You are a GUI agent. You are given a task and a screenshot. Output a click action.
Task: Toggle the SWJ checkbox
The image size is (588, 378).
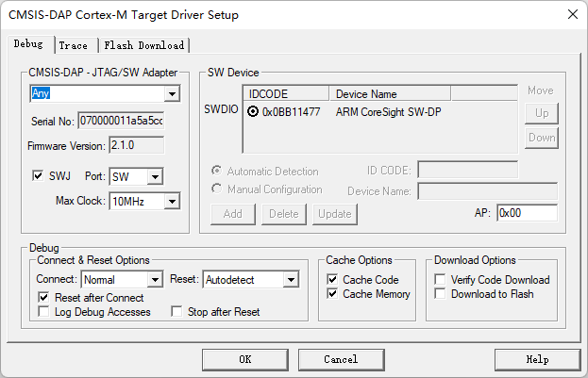pyautogui.click(x=38, y=176)
